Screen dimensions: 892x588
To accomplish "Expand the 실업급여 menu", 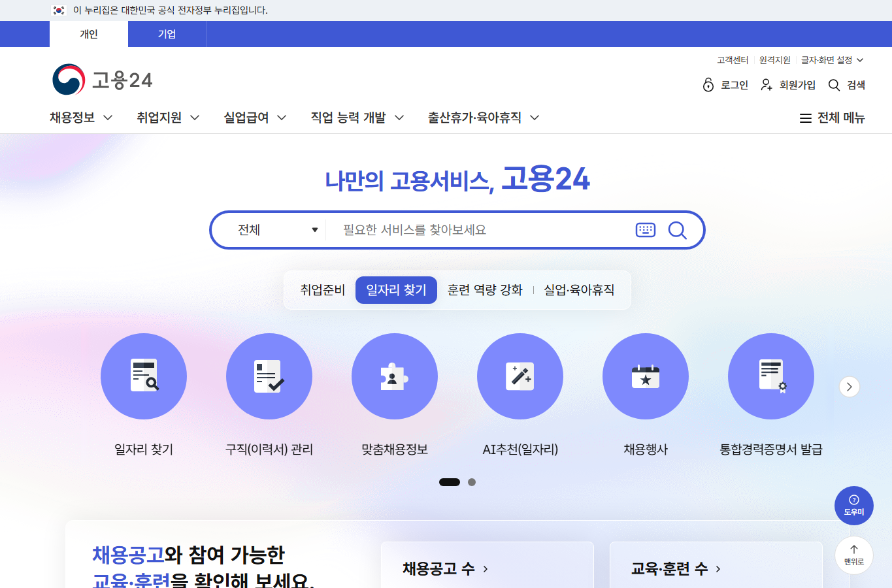I will [x=255, y=118].
